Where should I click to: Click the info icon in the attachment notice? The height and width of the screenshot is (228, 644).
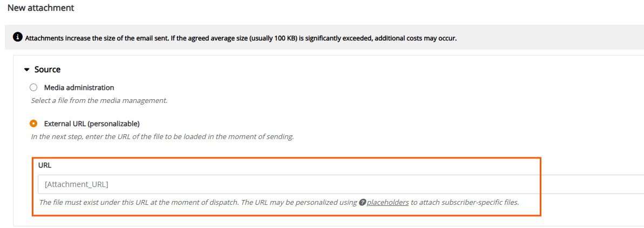click(18, 37)
